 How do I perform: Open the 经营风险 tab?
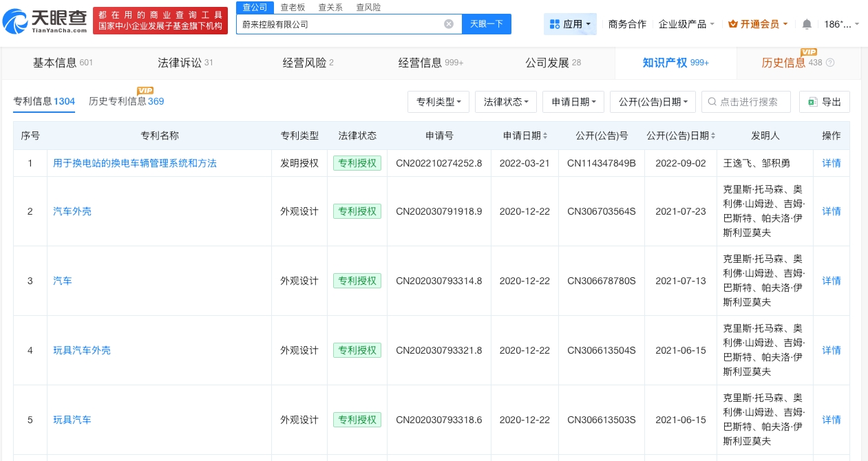point(308,63)
